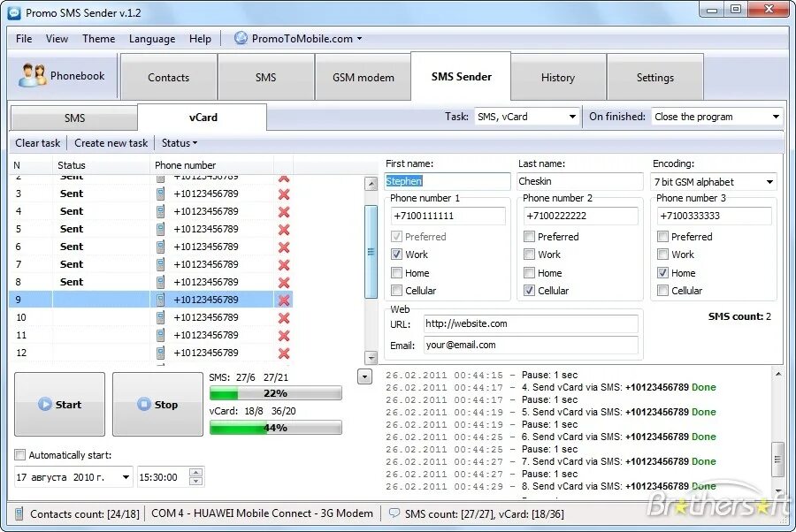Open the Settings tab
Viewport: 796px width, 532px height.
pyautogui.click(x=654, y=78)
